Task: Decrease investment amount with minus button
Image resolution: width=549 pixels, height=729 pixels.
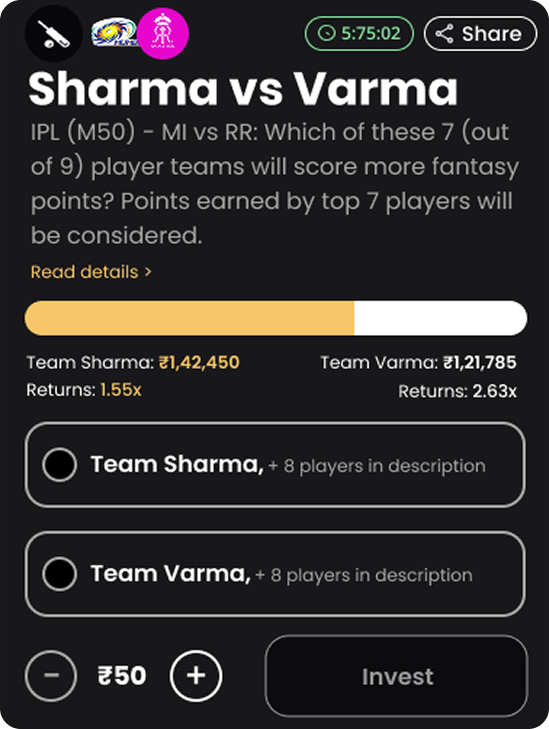Action: point(51,675)
